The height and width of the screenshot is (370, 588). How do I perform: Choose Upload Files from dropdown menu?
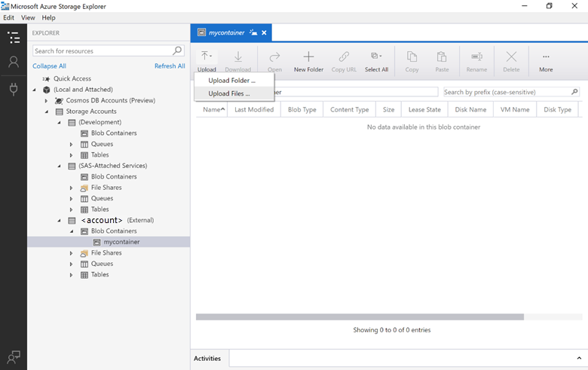pos(228,93)
